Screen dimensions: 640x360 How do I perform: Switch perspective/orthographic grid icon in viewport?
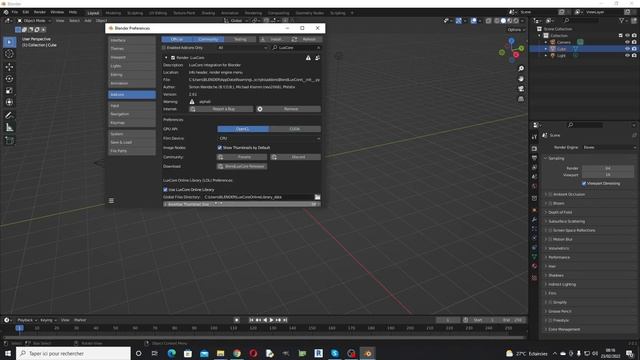point(521,99)
